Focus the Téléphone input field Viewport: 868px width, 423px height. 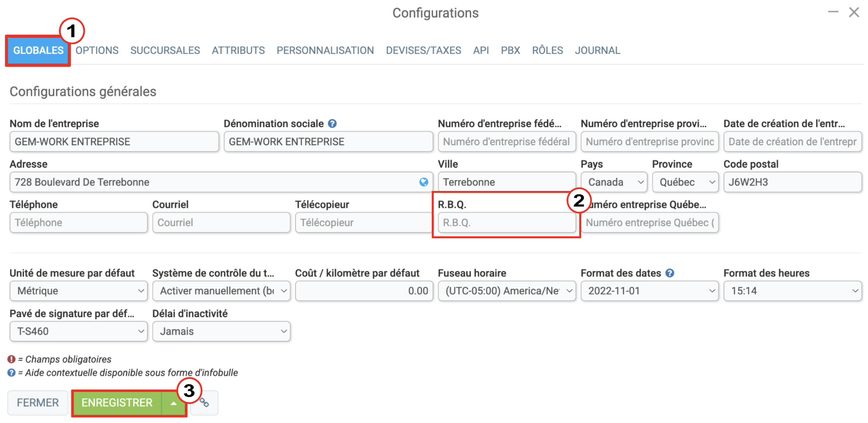(79, 223)
